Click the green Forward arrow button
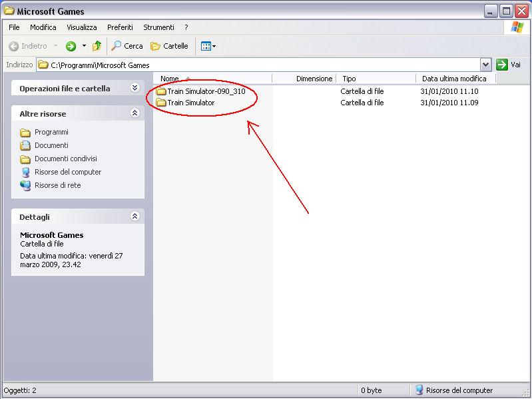 pyautogui.click(x=71, y=46)
